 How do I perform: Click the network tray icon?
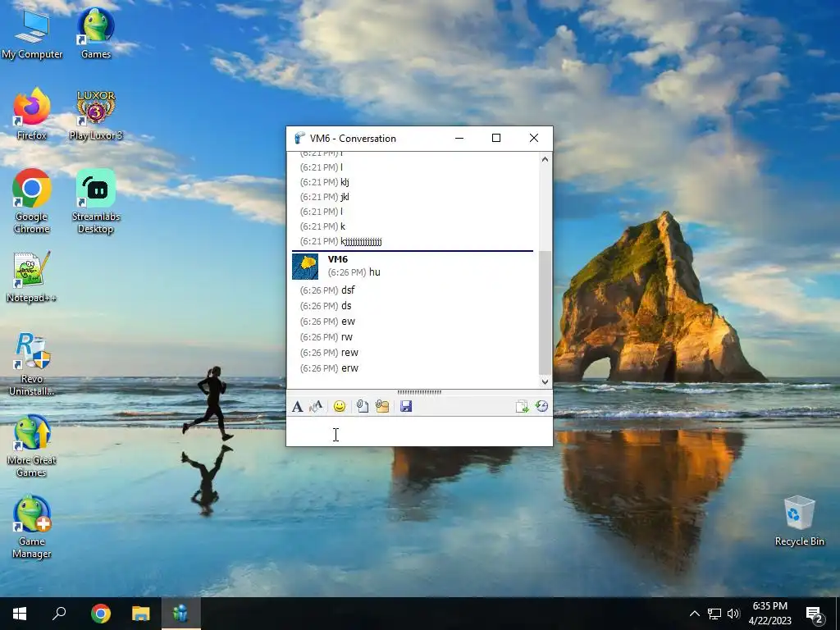click(x=714, y=614)
